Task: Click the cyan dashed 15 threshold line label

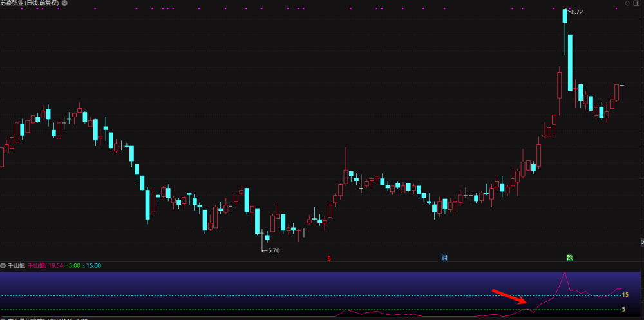Action: 625,294
